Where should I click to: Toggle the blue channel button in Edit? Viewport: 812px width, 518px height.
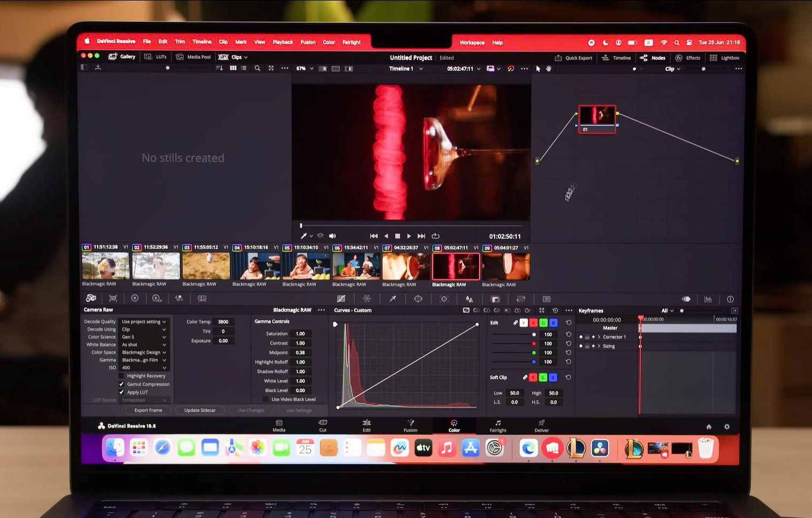click(553, 323)
